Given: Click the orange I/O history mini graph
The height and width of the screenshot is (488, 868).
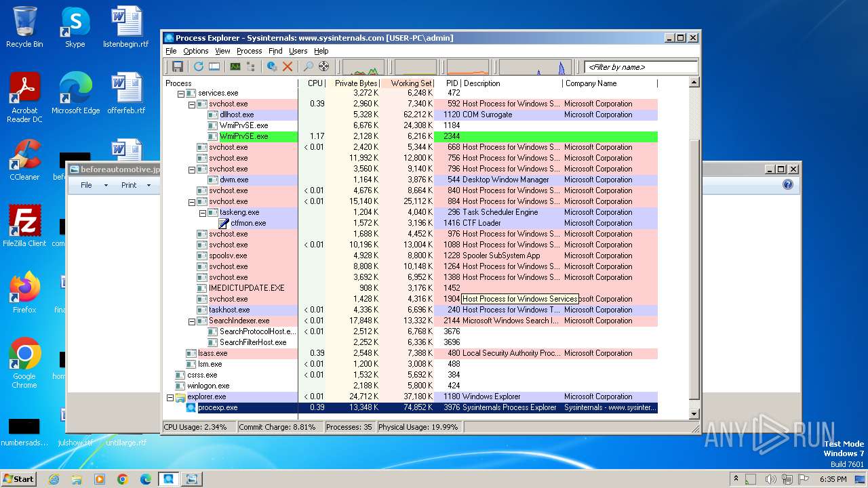Looking at the screenshot, I should (x=468, y=67).
